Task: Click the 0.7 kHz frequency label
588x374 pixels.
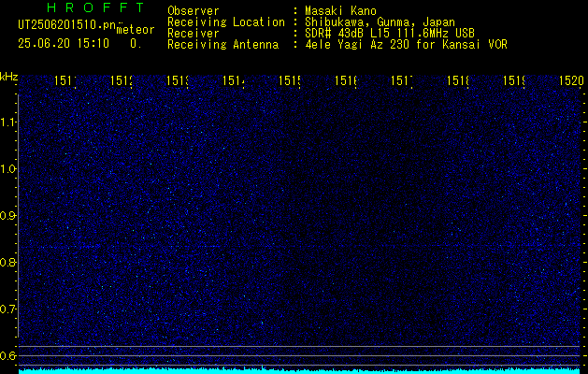Action: pyautogui.click(x=7, y=309)
